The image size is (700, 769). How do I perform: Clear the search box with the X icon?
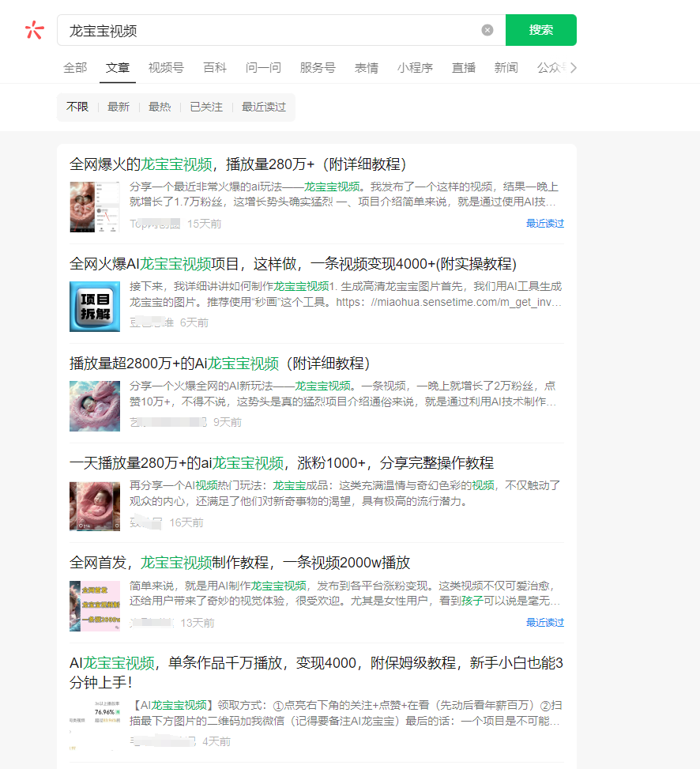(487, 30)
